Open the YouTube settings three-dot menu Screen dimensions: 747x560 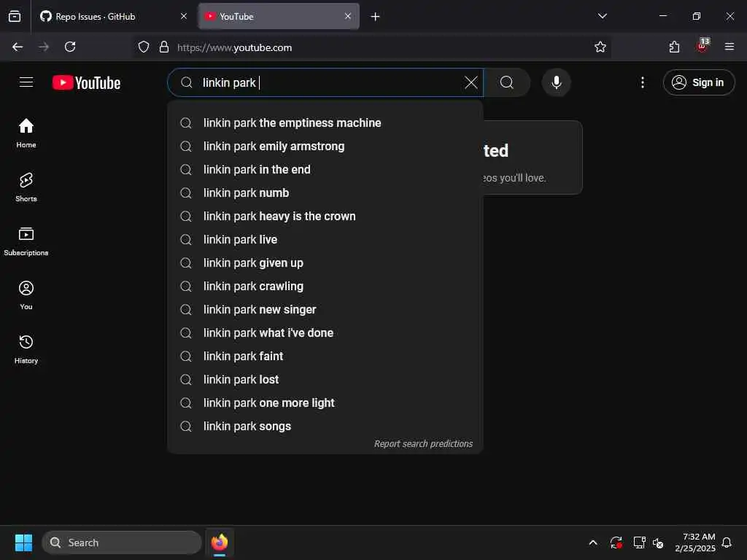pyautogui.click(x=642, y=82)
